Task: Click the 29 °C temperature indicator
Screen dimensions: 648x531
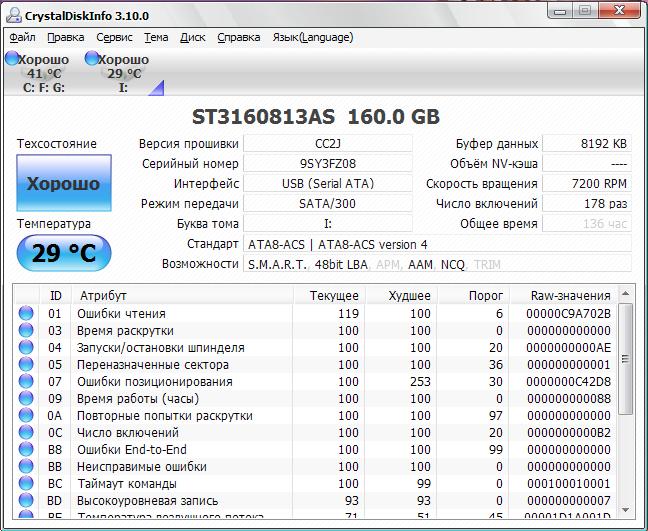Action: pos(64,253)
